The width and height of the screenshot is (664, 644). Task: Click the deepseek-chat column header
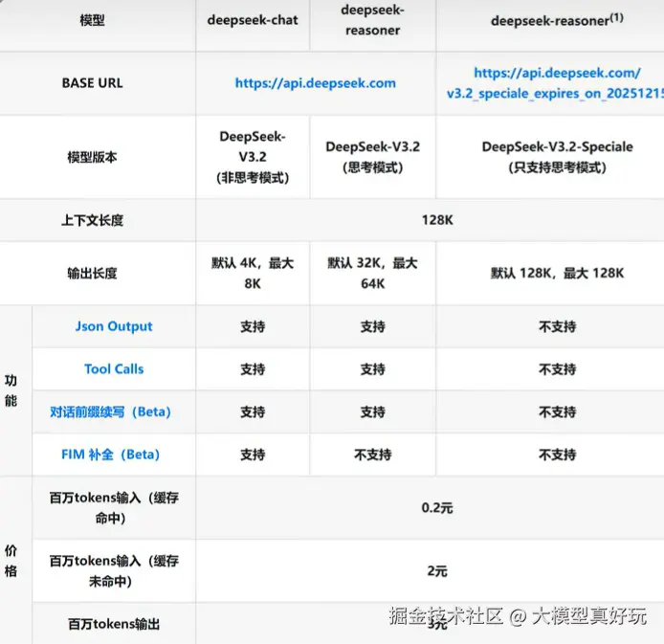point(253,20)
